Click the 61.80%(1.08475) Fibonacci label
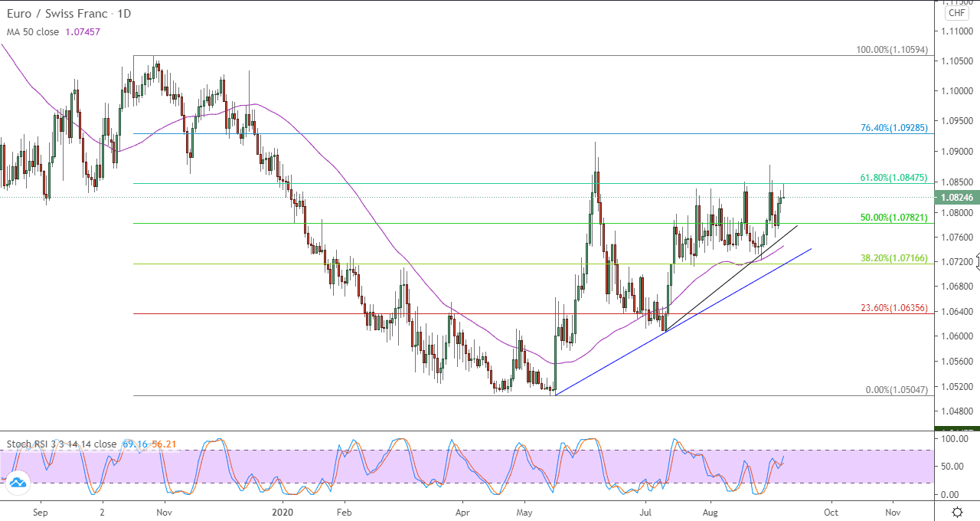980x521 pixels. (894, 178)
